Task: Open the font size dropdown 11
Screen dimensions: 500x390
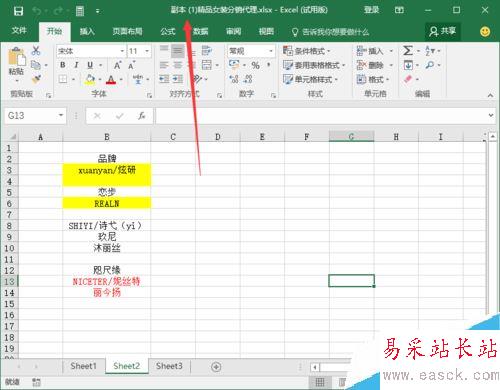Action: click(147, 51)
